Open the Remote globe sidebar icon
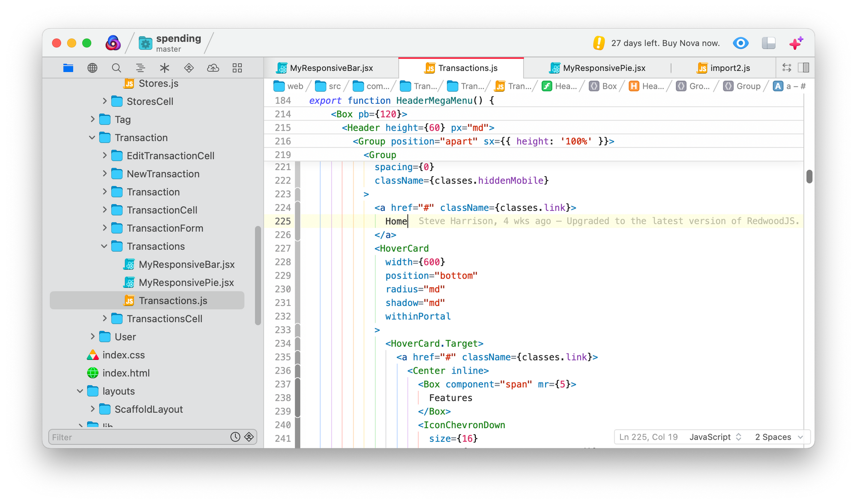The image size is (857, 504). (x=92, y=68)
